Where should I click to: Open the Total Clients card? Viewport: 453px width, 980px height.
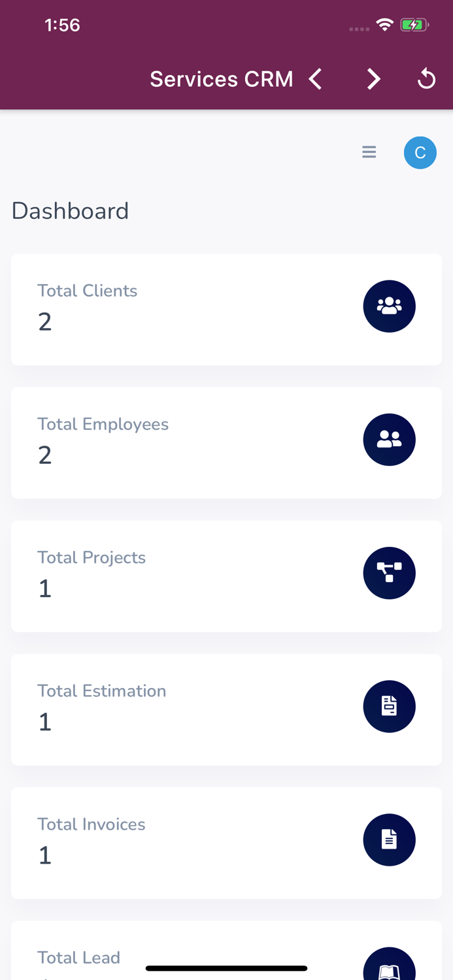[226, 309]
